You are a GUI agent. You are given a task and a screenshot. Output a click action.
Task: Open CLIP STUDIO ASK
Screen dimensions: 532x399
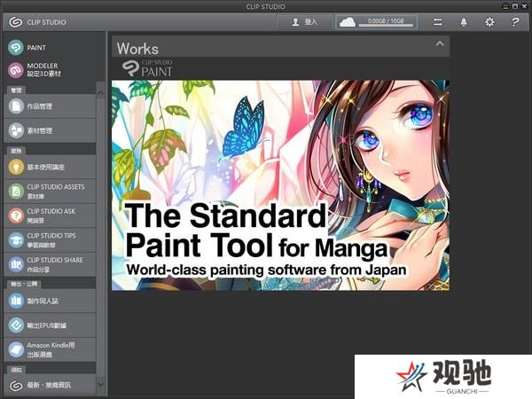[x=50, y=215]
